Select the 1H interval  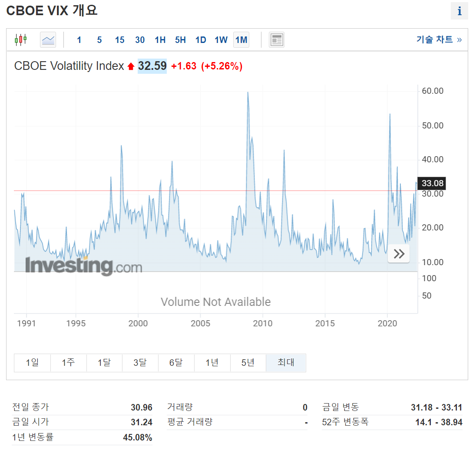click(x=160, y=40)
